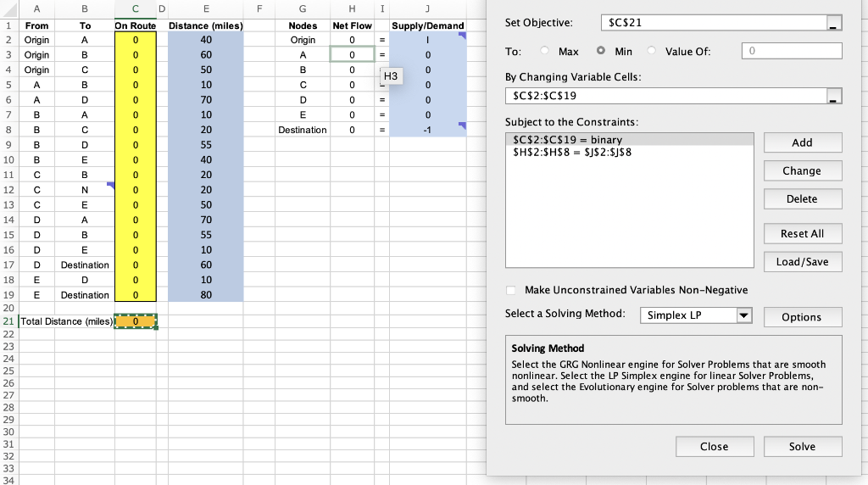Click the By Changing Variable Cells field
The width and height of the screenshot is (868, 485).
tap(666, 96)
